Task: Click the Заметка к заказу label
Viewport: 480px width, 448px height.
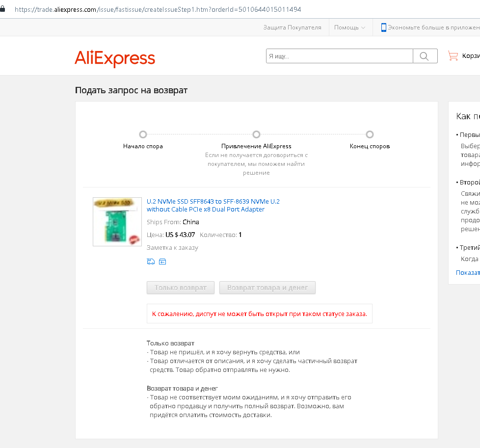Action: tap(172, 248)
